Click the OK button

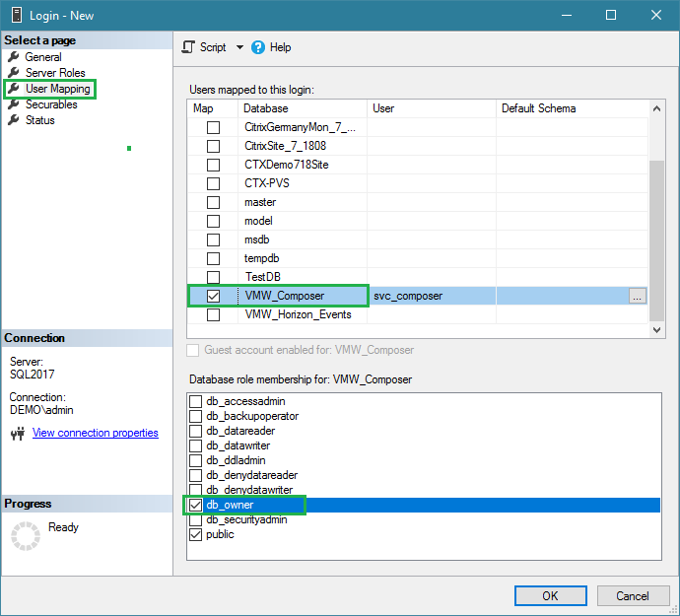click(x=550, y=595)
